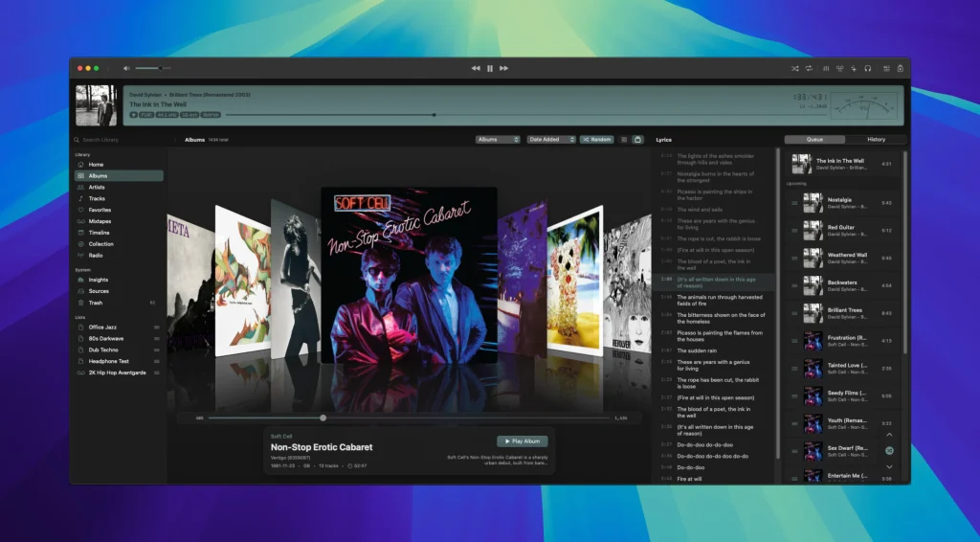Toggle shuffle playback in top toolbar
This screenshot has width=980, height=542.
click(795, 69)
